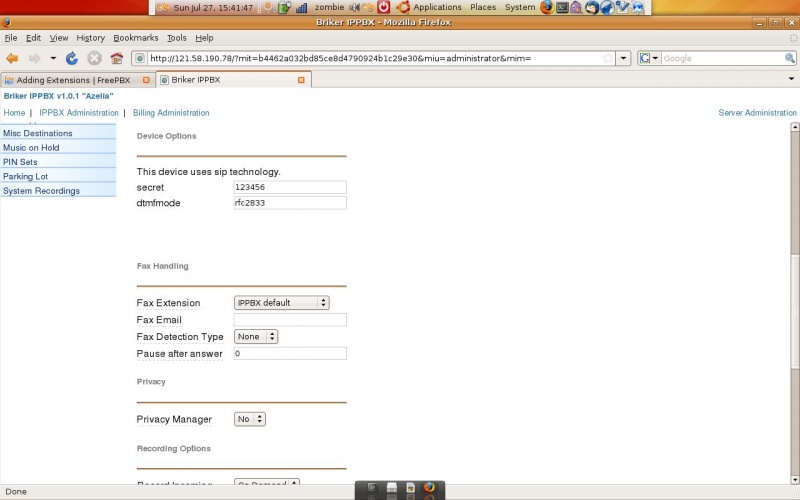Switch to Adding Extensions FreePBX tab

tap(77, 80)
